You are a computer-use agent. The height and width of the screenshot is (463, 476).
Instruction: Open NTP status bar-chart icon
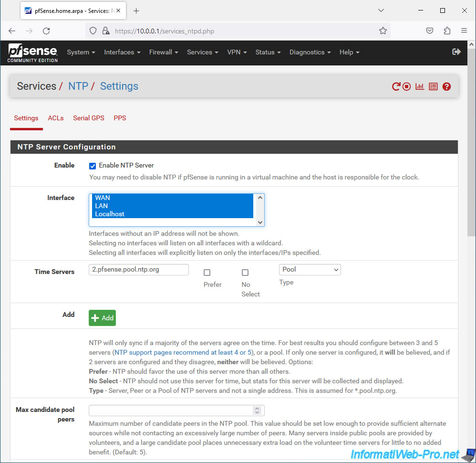tap(420, 86)
